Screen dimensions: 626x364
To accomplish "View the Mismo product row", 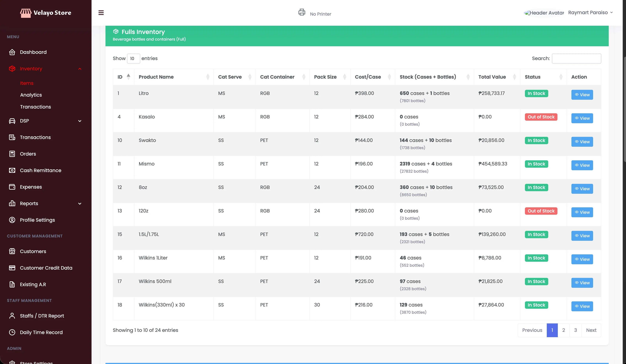I will [x=582, y=165].
